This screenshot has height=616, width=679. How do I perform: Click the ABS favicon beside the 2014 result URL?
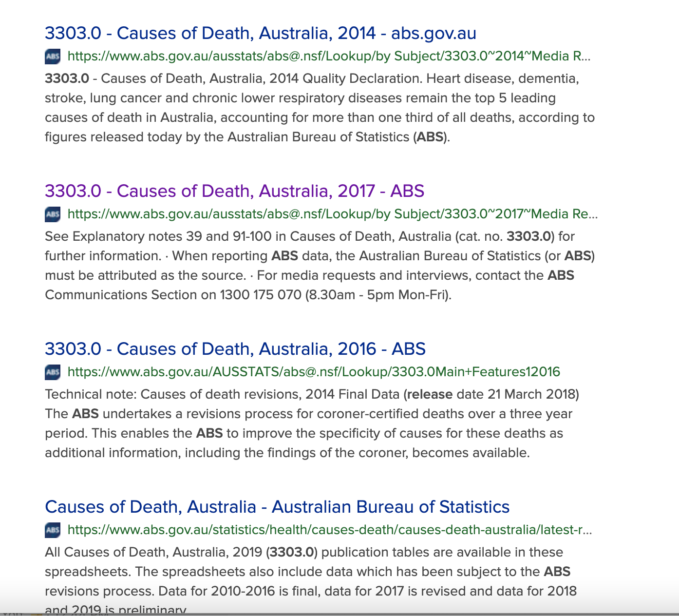[x=53, y=57]
